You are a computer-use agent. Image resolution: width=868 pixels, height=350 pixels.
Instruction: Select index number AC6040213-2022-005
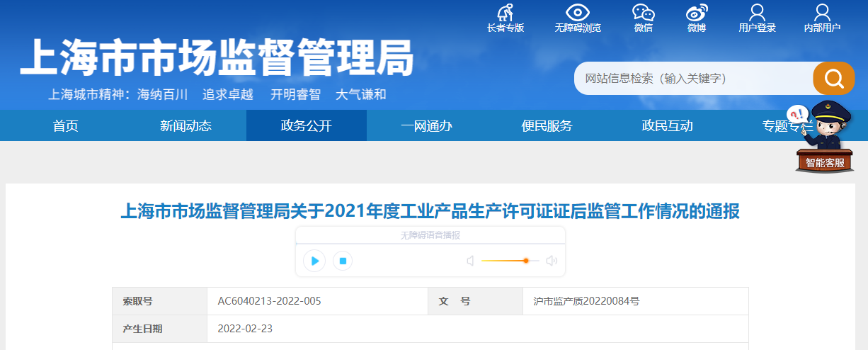coord(269,301)
